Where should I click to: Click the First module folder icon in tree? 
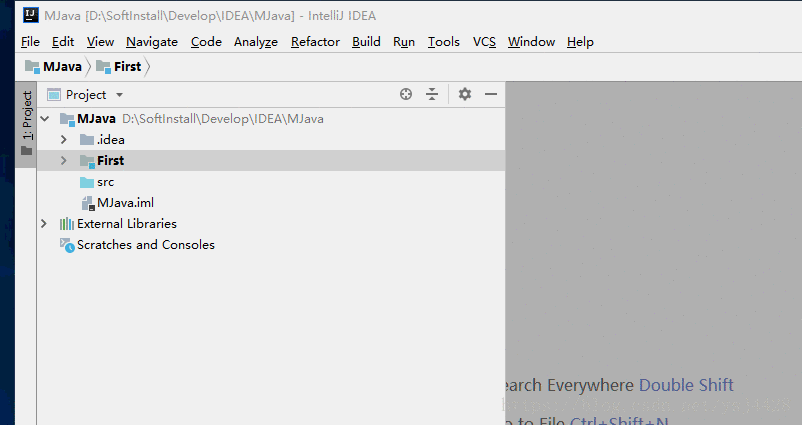coord(87,161)
